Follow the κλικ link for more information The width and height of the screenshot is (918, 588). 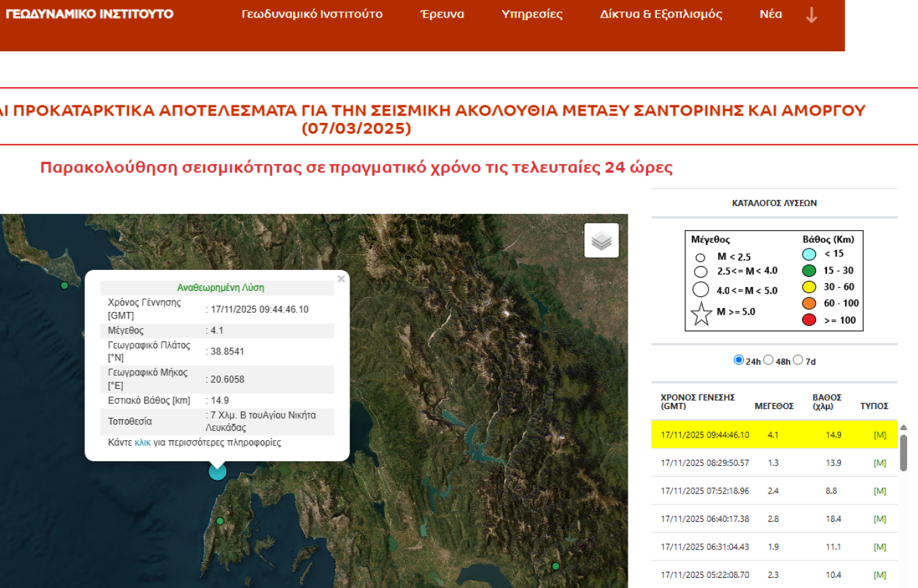coord(143,442)
